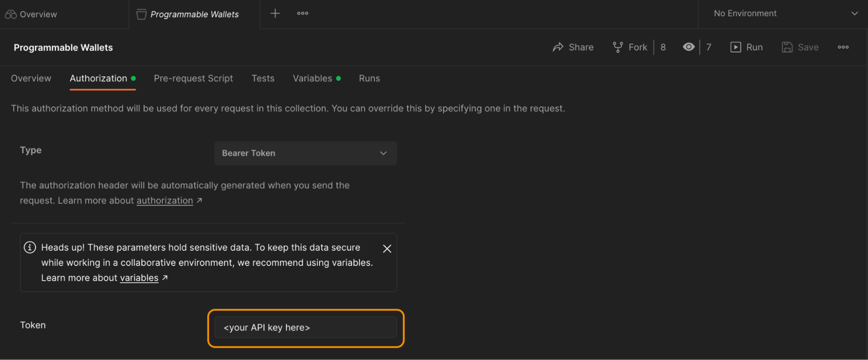Click the Share button label
This screenshot has width=868, height=360.
tap(581, 47)
